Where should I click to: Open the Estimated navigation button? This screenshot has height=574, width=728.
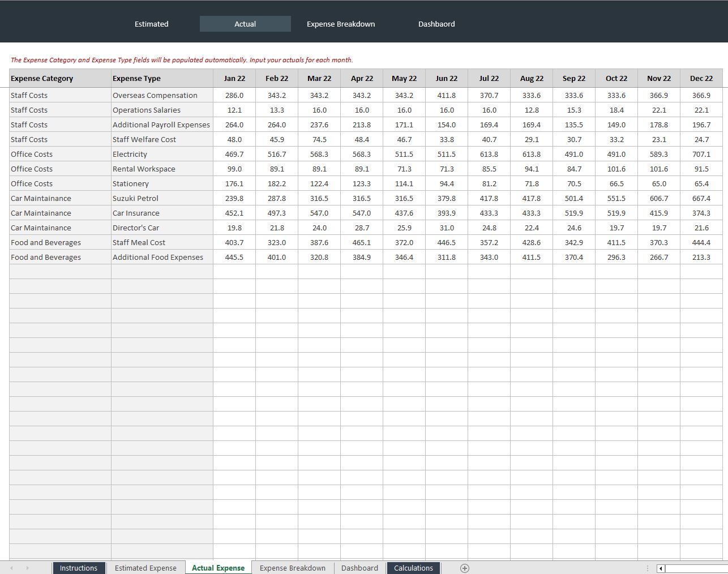click(151, 24)
